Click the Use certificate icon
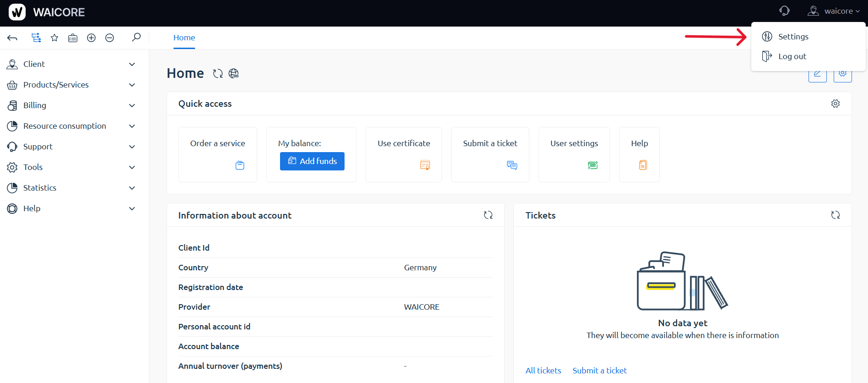The width and height of the screenshot is (868, 383). 425,165
